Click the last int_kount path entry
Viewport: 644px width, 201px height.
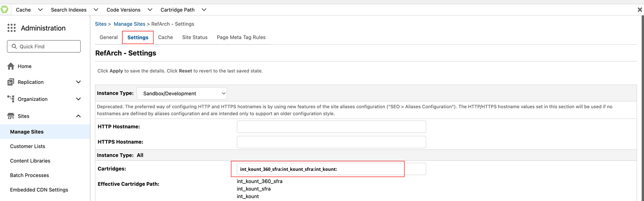click(248, 196)
